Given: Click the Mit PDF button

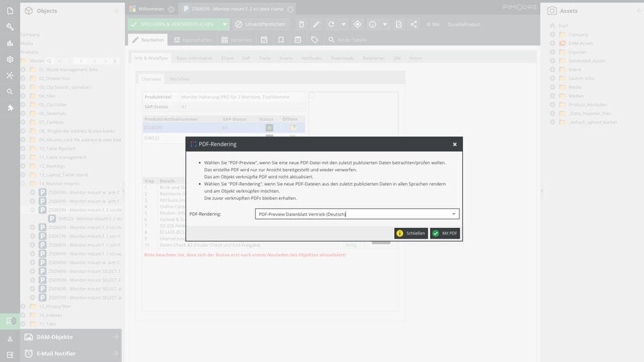Looking at the screenshot, I should pyautogui.click(x=445, y=233).
